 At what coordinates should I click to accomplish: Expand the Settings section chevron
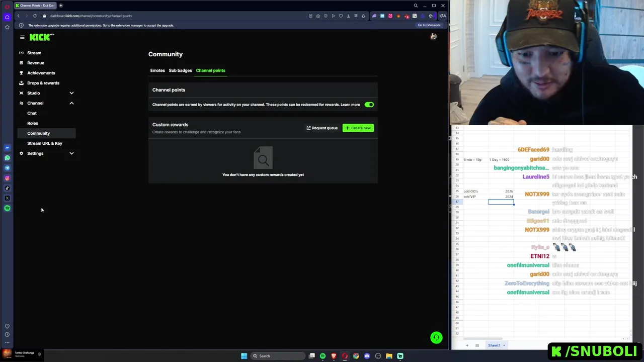[71, 153]
